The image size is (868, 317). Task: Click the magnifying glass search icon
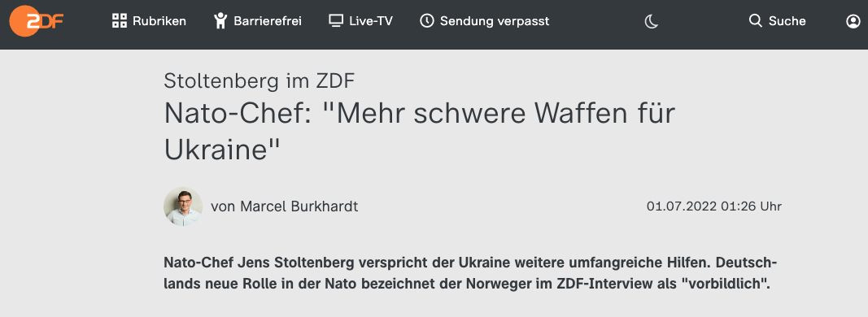coord(755,21)
